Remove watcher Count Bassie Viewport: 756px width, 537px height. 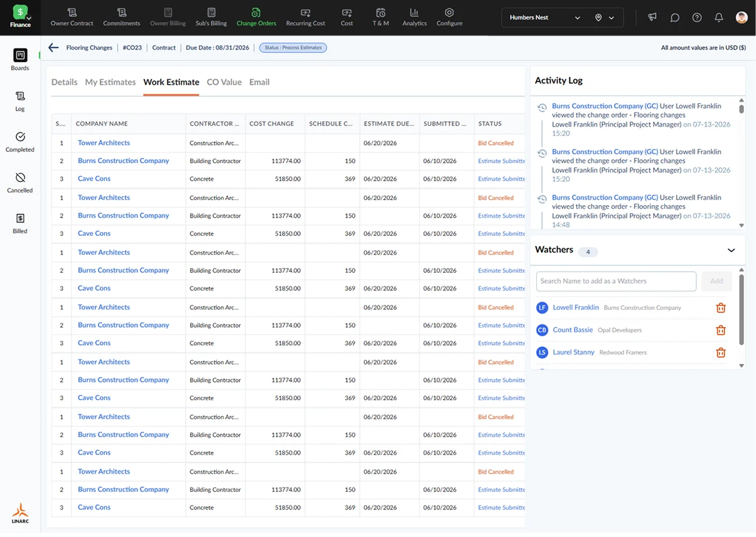pos(721,330)
